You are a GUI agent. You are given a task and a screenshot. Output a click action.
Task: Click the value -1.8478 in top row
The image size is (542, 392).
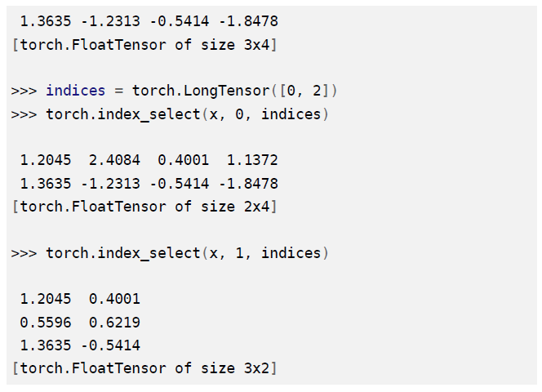coord(248,21)
